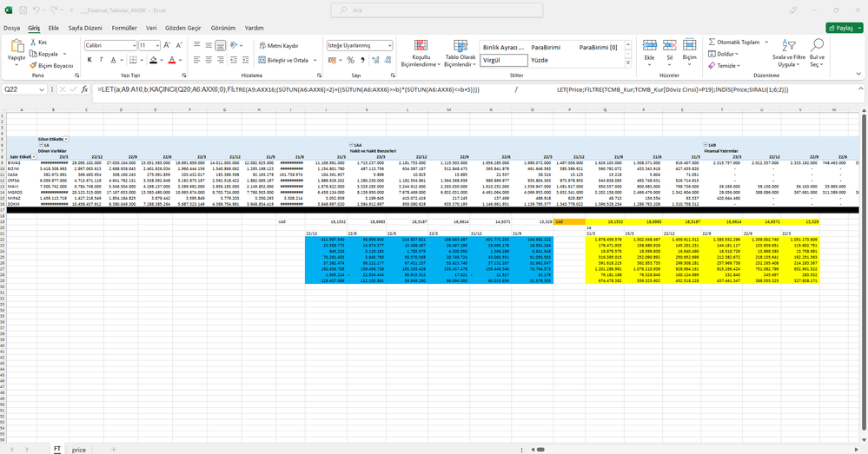868x454 pixels.
Task: Apply middle vertical alignment
Action: click(209, 45)
